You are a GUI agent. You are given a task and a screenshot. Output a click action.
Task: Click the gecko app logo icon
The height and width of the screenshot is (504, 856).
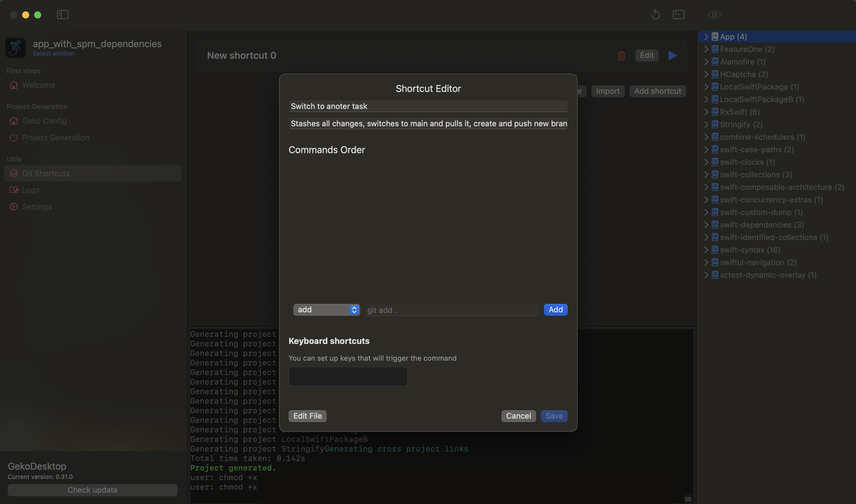tap(16, 47)
